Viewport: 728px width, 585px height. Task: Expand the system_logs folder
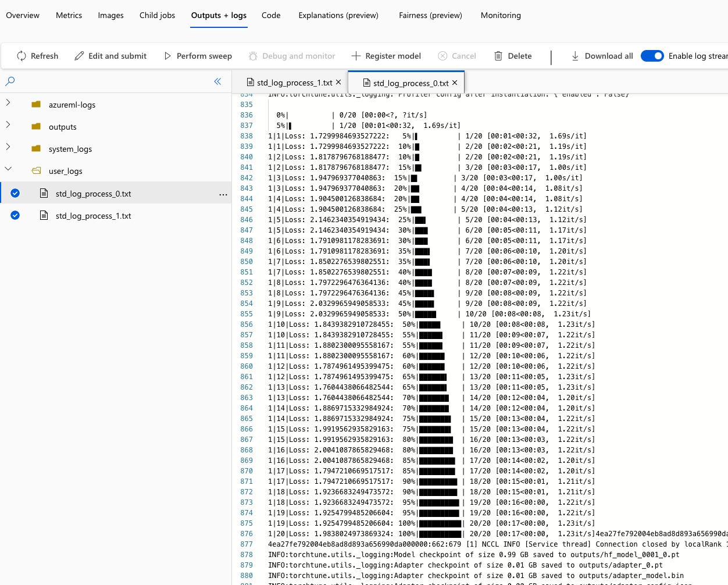pyautogui.click(x=8, y=147)
